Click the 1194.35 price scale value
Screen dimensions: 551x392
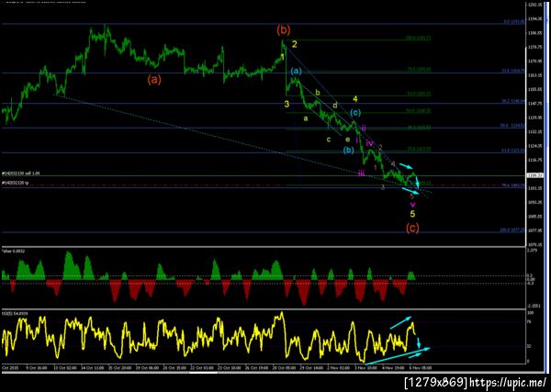534,18
